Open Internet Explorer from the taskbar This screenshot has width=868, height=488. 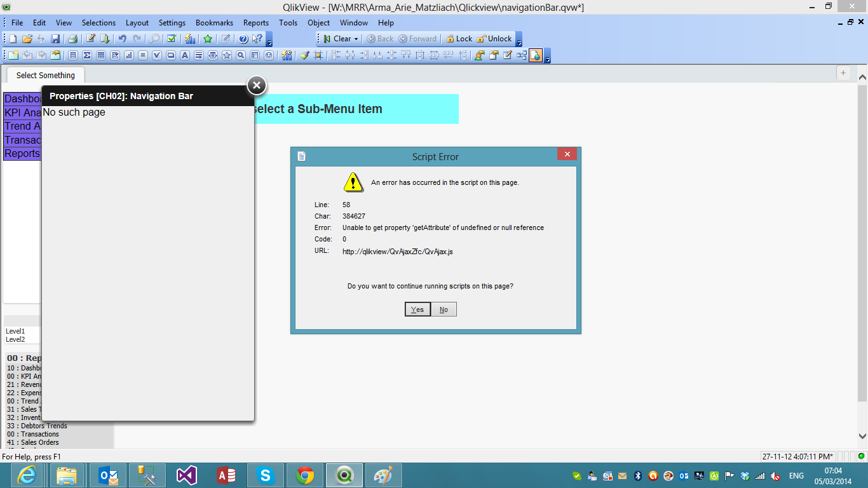click(x=27, y=475)
